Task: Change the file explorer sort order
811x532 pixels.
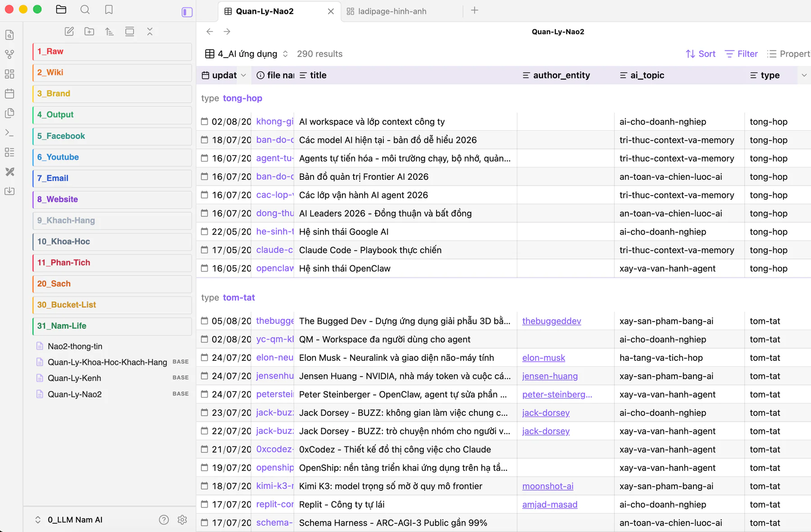Action: pyautogui.click(x=109, y=32)
